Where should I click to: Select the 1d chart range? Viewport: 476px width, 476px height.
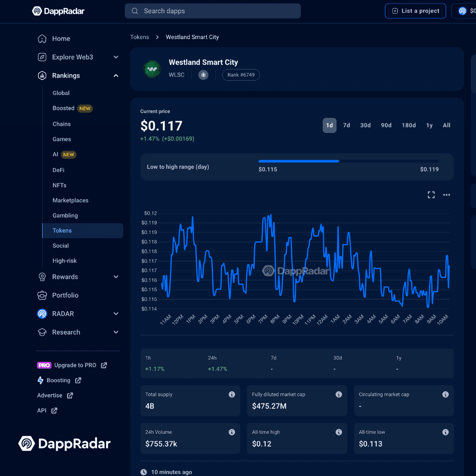[x=329, y=125]
